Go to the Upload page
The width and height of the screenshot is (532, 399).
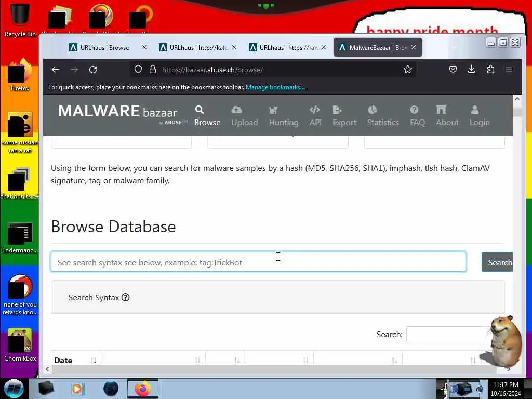(x=245, y=116)
